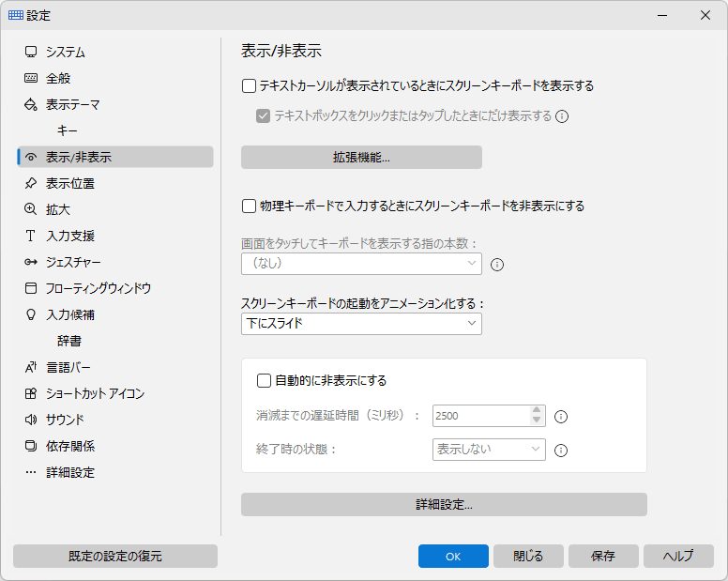Click the 依存関係 stacked icon
This screenshot has width=728, height=581.
[31, 447]
